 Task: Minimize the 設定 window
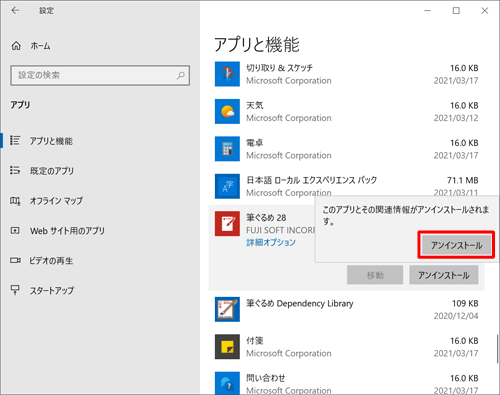(x=427, y=11)
